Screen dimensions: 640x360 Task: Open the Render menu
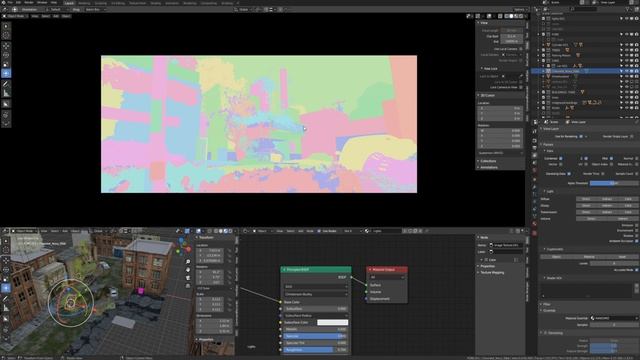(x=29, y=2)
